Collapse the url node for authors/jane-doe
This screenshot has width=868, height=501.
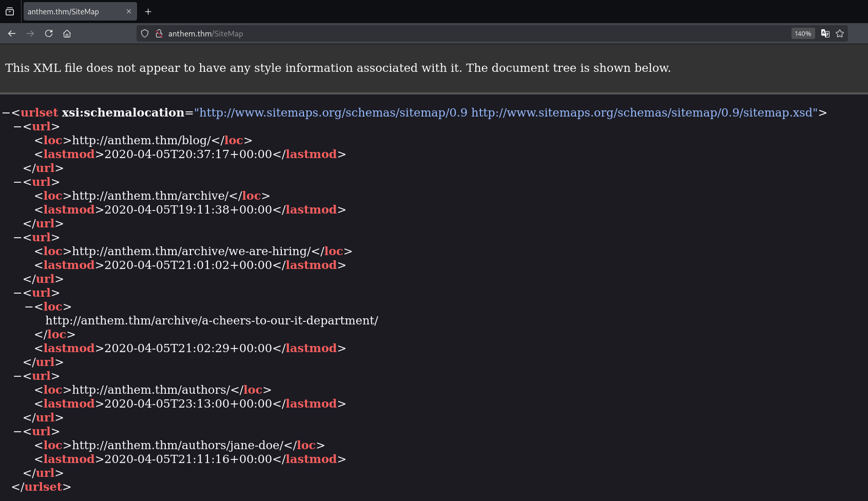(x=17, y=432)
